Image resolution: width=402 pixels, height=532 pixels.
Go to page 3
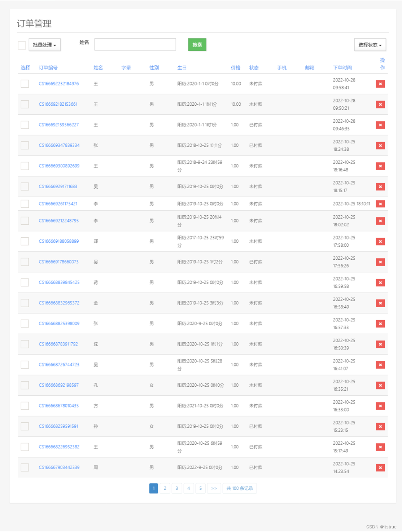tap(177, 488)
